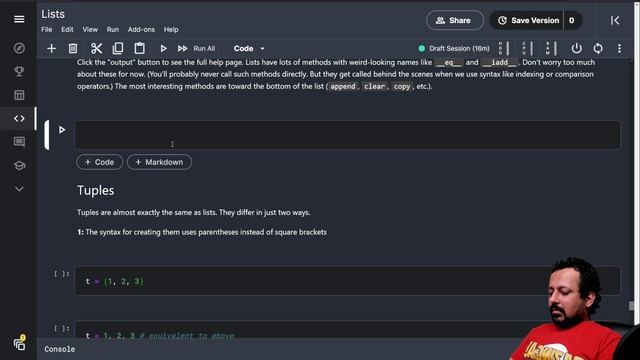
Task: Open the Add-ons menu
Action: pos(141,29)
